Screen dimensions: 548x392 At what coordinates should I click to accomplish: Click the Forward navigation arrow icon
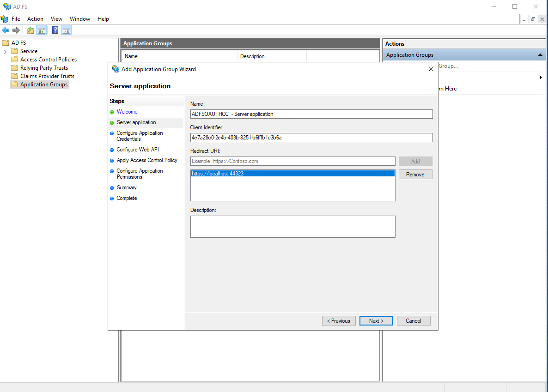(x=16, y=30)
